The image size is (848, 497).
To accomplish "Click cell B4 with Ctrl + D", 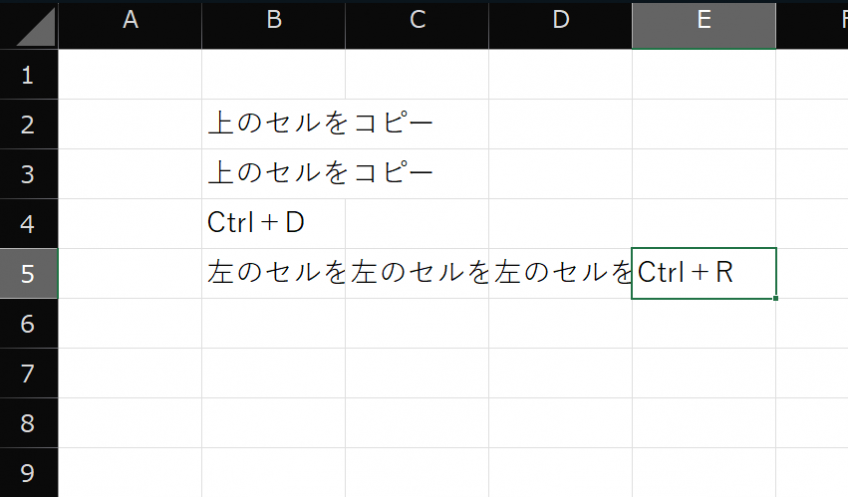I will [273, 223].
